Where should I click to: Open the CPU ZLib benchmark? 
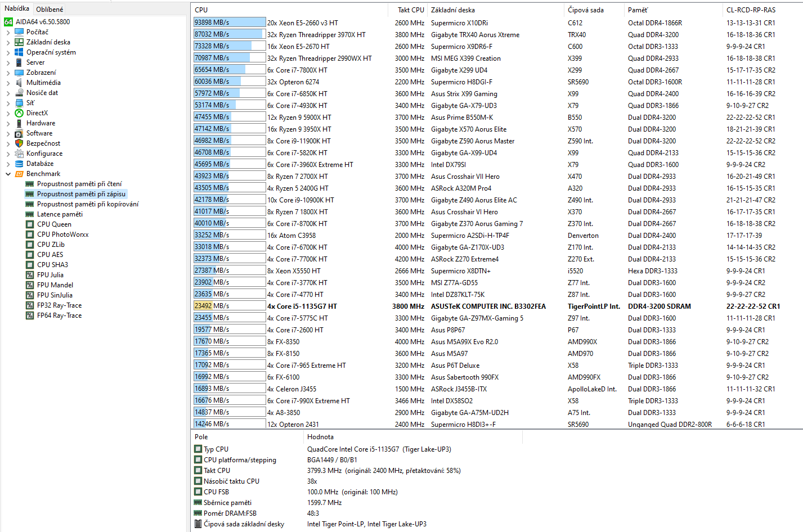click(51, 245)
